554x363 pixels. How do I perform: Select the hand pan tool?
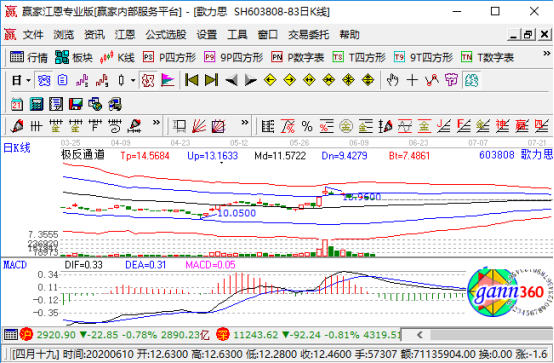tap(392, 80)
